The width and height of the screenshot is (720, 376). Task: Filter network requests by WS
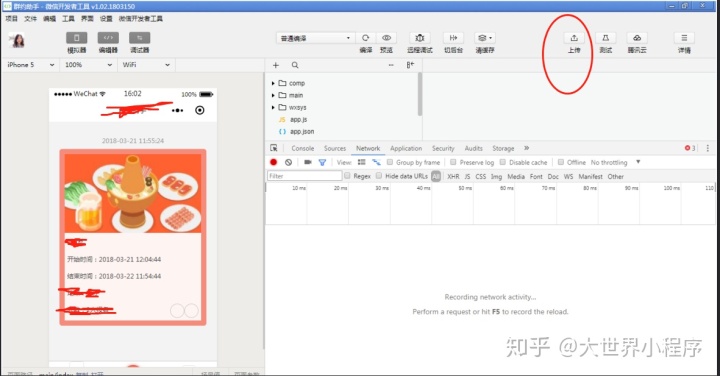click(x=568, y=176)
